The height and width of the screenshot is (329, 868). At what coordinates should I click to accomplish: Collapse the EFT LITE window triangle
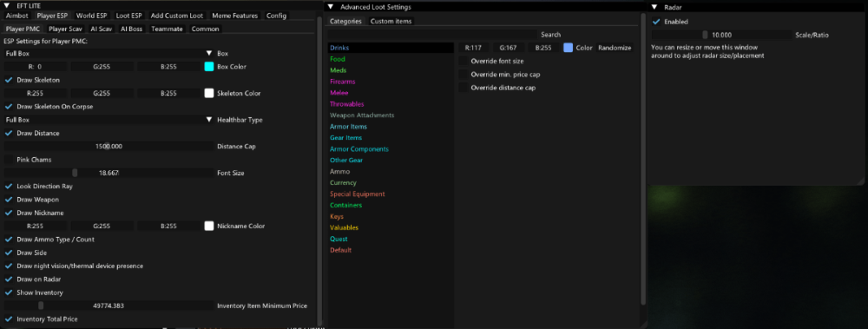7,5
